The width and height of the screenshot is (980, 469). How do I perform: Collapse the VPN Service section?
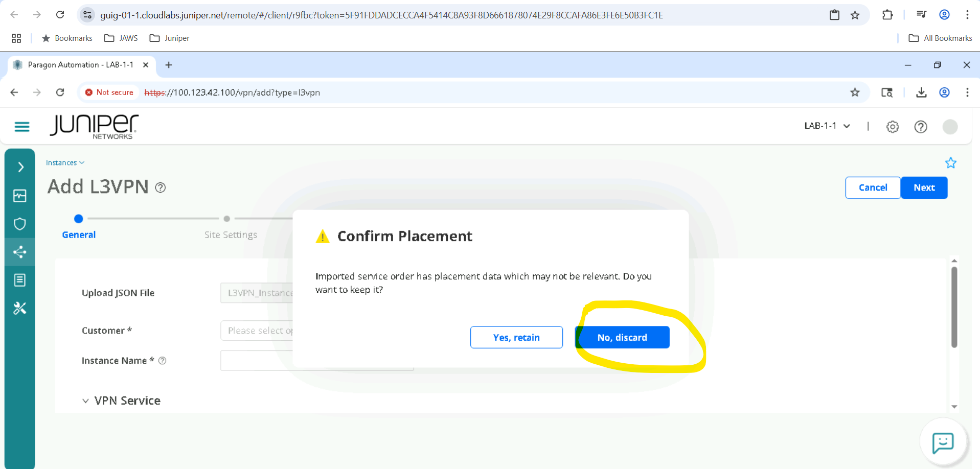[85, 401]
